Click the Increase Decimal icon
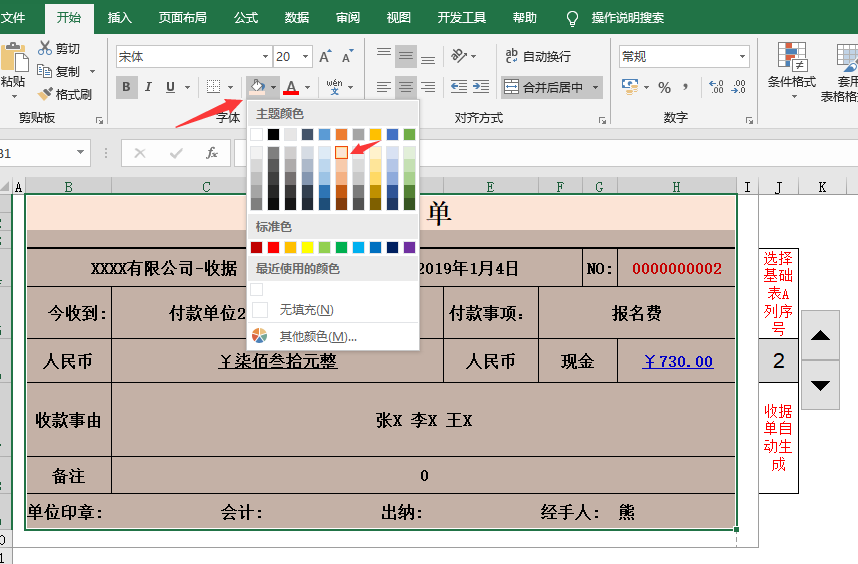Screen dimensions: 858x564 (x=716, y=87)
